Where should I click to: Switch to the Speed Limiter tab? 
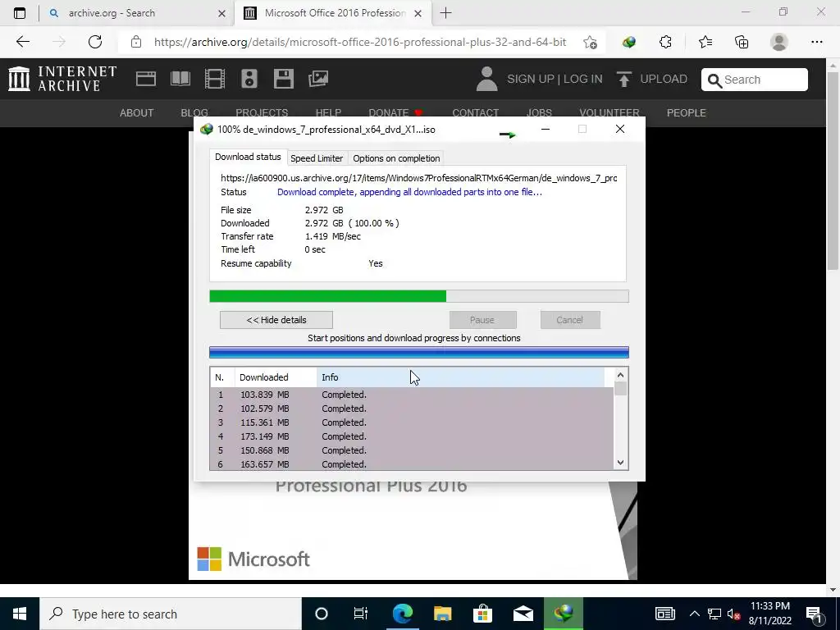click(x=317, y=158)
